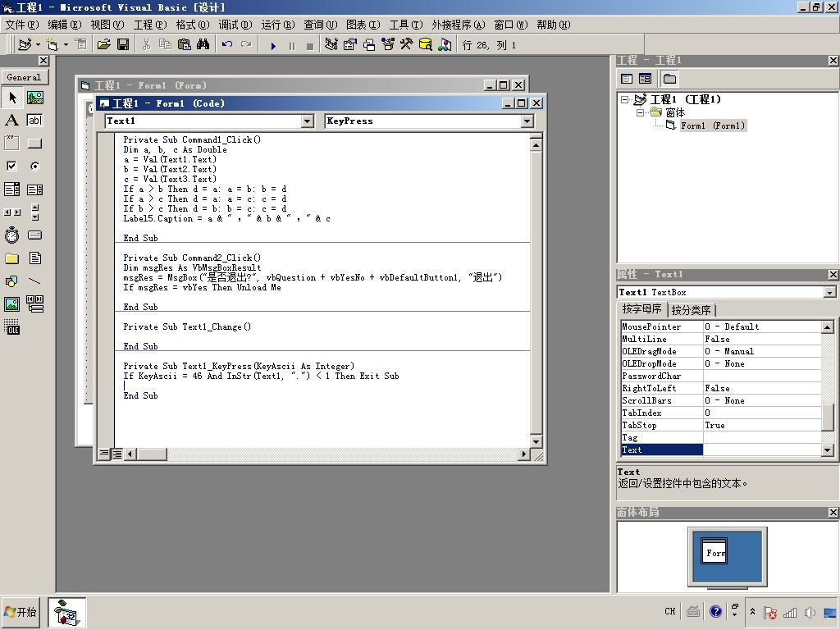Open the Menu Editor from toolbar

(x=81, y=45)
